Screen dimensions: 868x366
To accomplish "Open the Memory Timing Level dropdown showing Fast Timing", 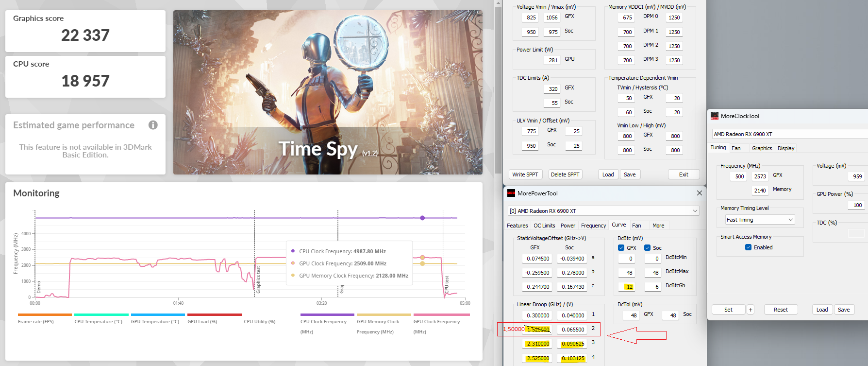I will pyautogui.click(x=760, y=220).
